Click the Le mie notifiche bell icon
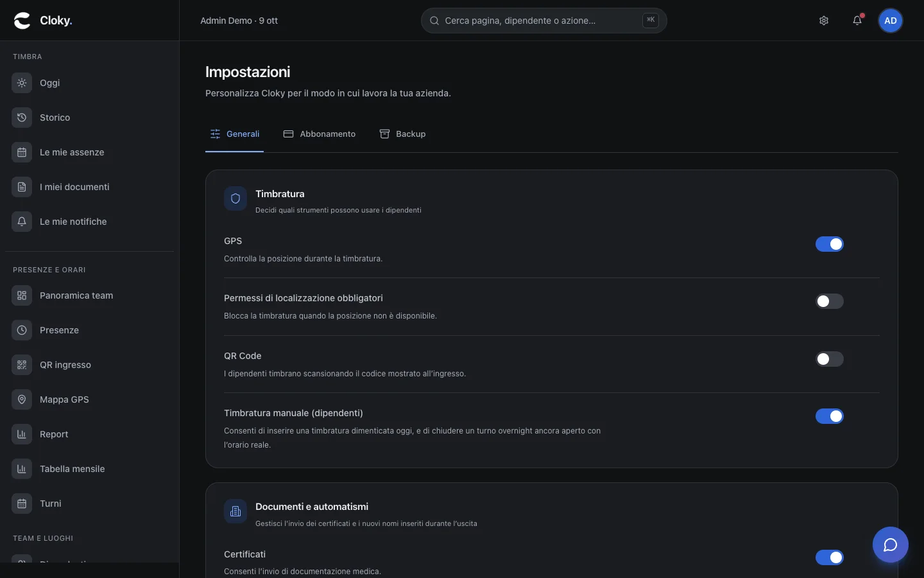 click(x=22, y=222)
